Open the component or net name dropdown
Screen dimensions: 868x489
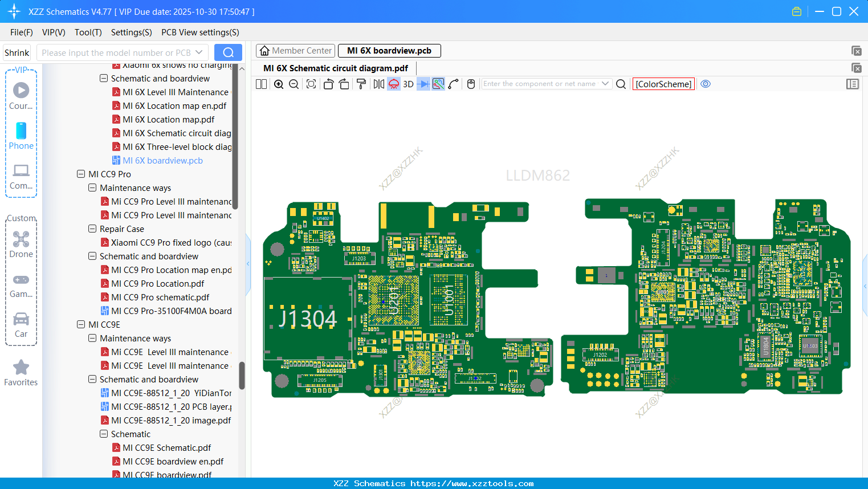click(x=605, y=84)
